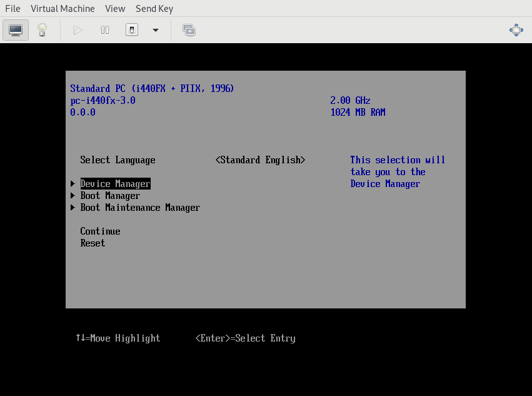Click the shut down power icon
532x396 pixels.
click(x=132, y=30)
